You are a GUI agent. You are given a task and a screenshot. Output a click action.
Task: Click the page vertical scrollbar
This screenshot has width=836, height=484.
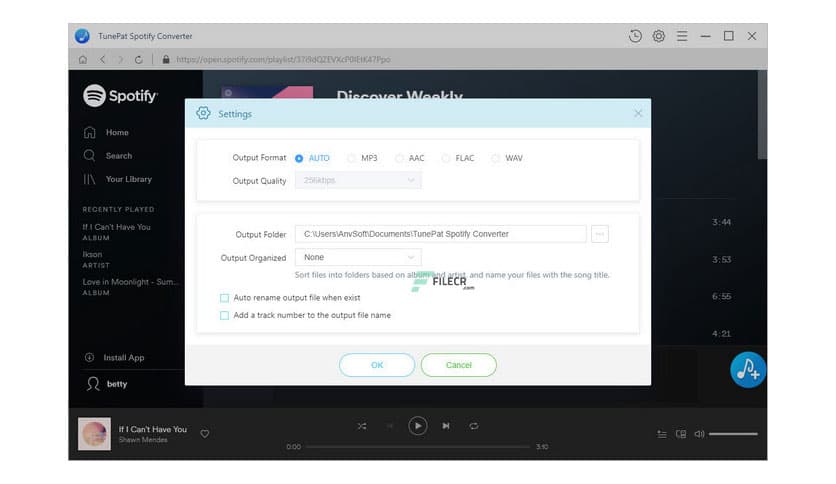tap(762, 115)
